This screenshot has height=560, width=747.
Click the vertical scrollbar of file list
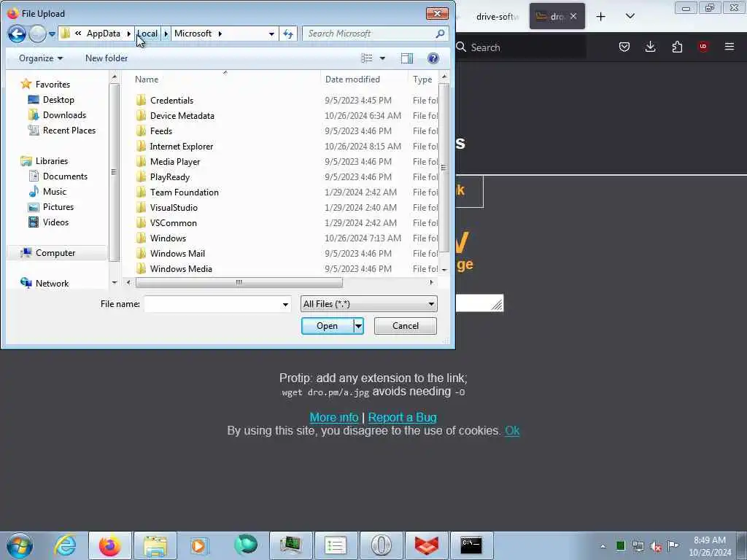pyautogui.click(x=444, y=168)
